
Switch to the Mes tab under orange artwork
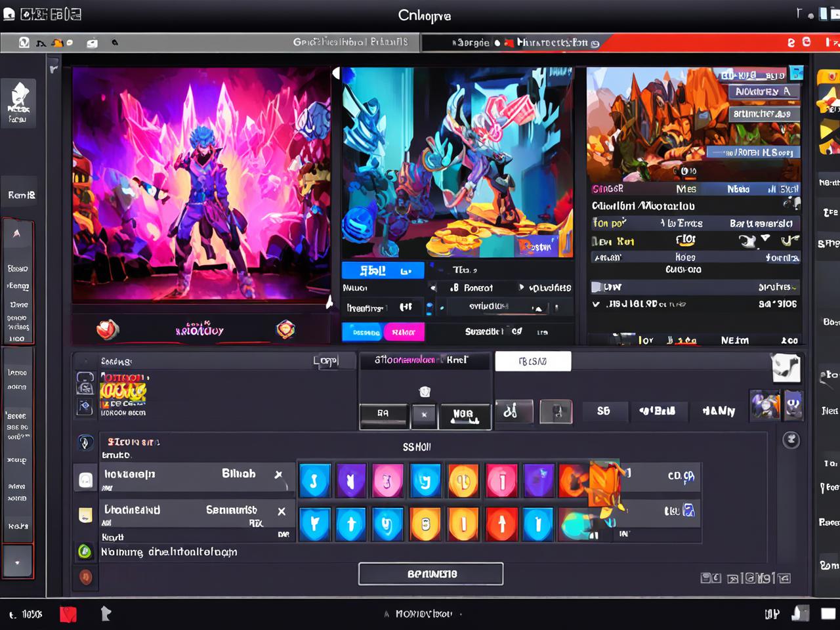click(x=686, y=189)
